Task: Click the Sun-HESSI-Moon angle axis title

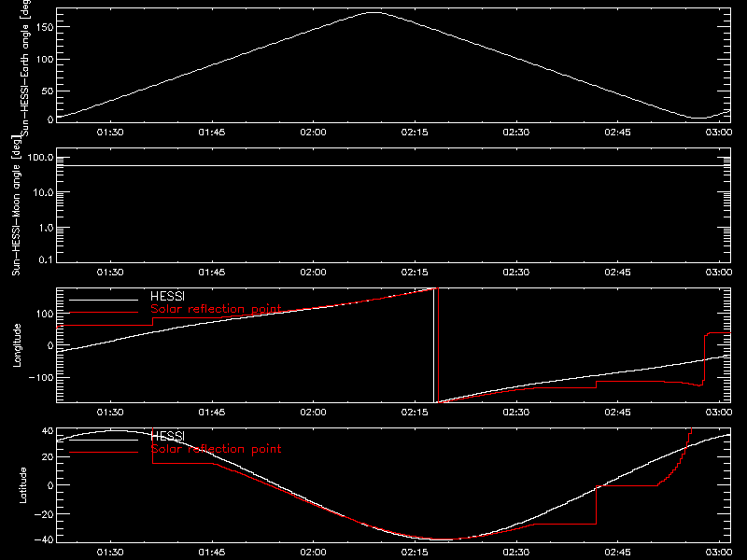Action: (x=16, y=205)
